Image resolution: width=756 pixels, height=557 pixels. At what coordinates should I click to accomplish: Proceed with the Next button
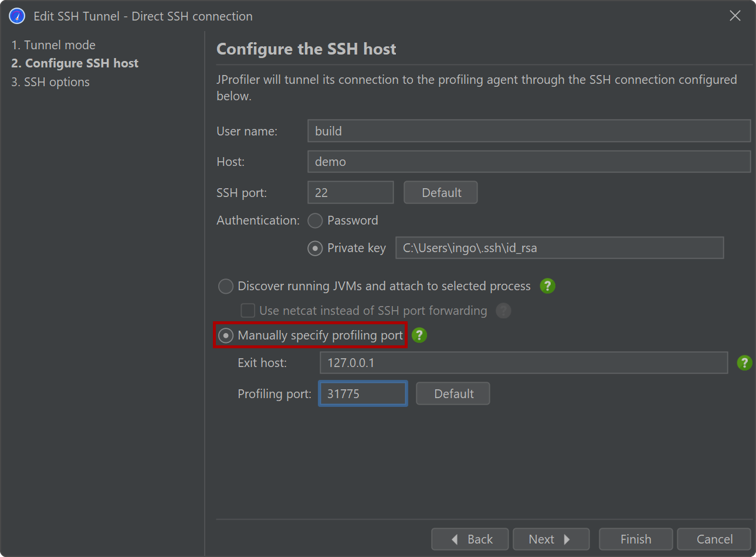[x=550, y=539]
